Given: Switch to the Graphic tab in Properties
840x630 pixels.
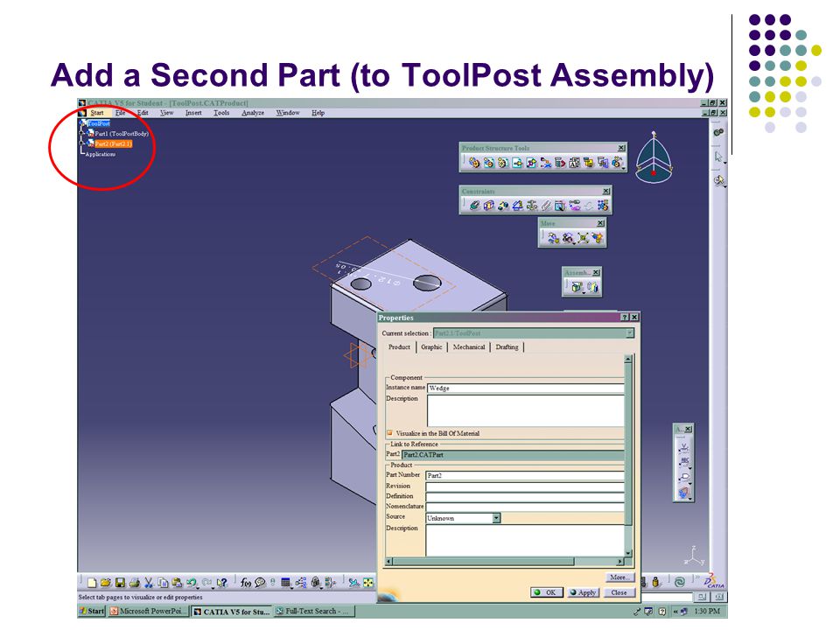Looking at the screenshot, I should [x=431, y=347].
